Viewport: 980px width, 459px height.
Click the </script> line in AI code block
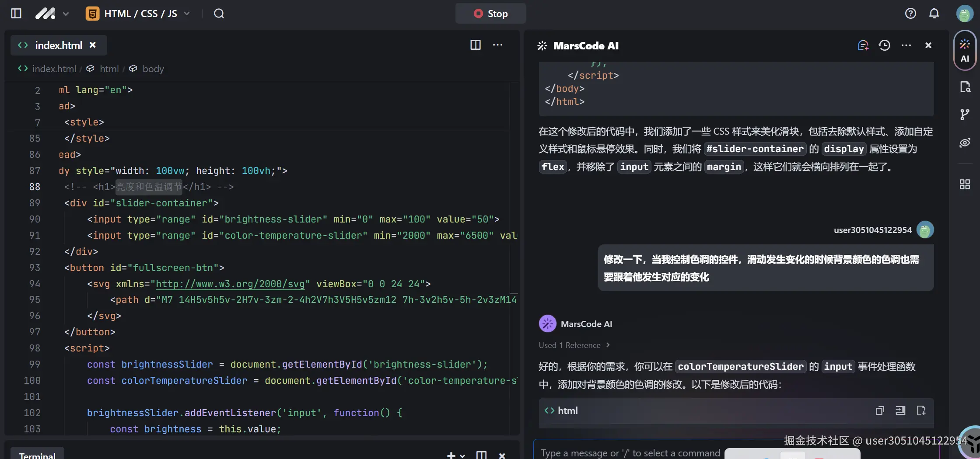[x=593, y=75]
